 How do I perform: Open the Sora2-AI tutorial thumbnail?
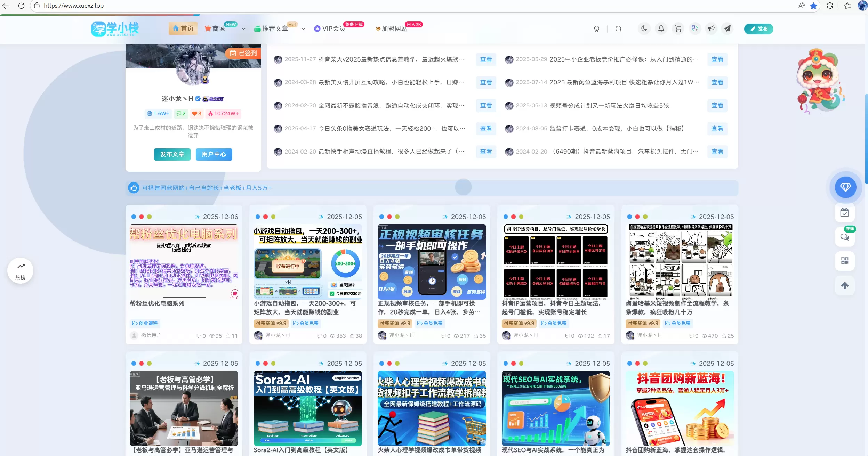[x=308, y=408]
